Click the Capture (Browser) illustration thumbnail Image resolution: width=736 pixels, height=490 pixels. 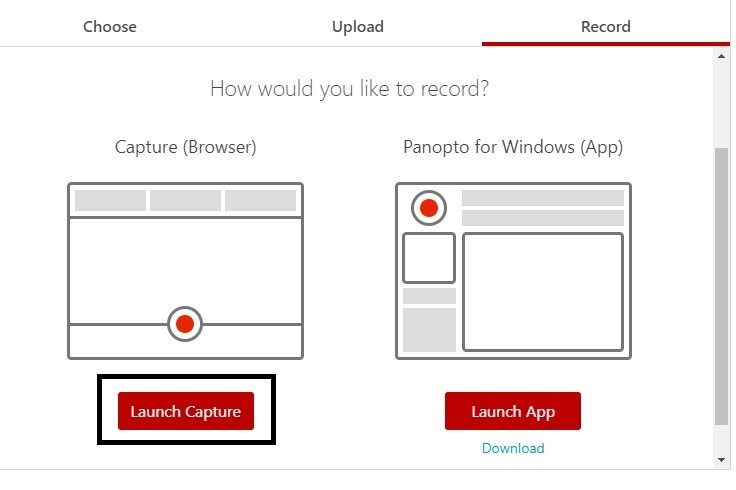[185, 271]
